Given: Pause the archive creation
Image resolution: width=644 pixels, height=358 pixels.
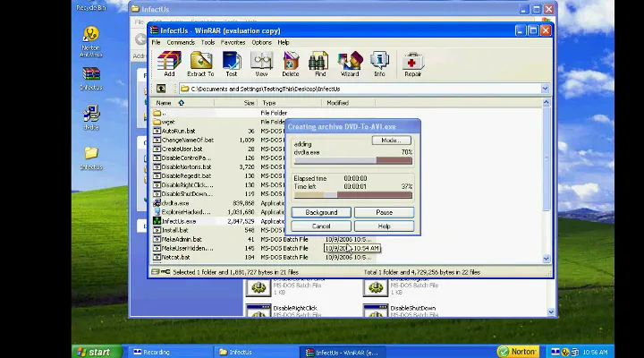Looking at the screenshot, I should pyautogui.click(x=384, y=212).
